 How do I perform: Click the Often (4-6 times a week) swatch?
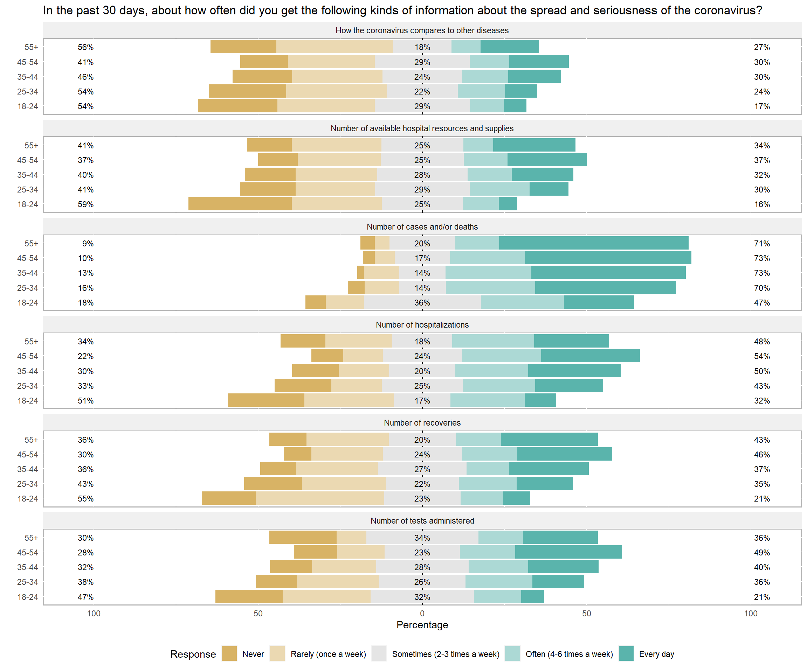512,653
